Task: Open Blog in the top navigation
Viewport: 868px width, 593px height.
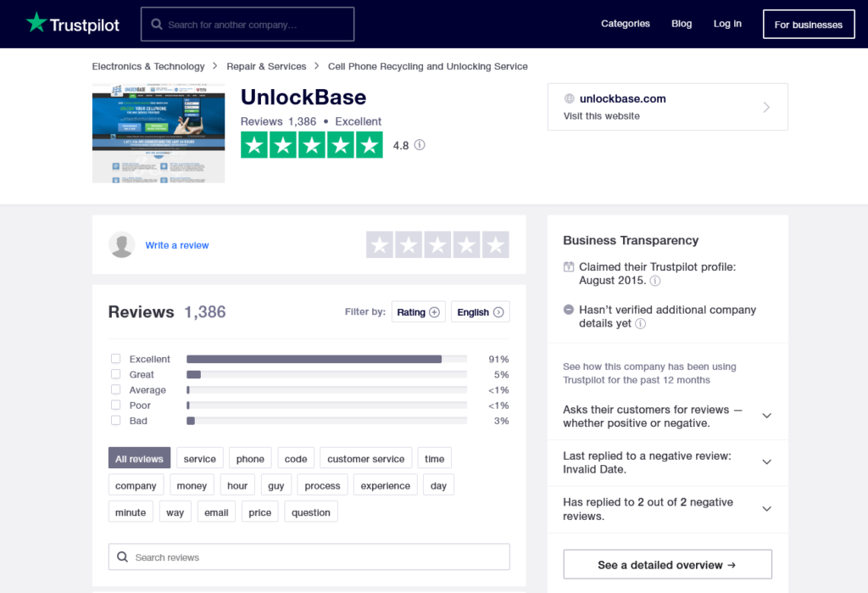Action: [682, 23]
